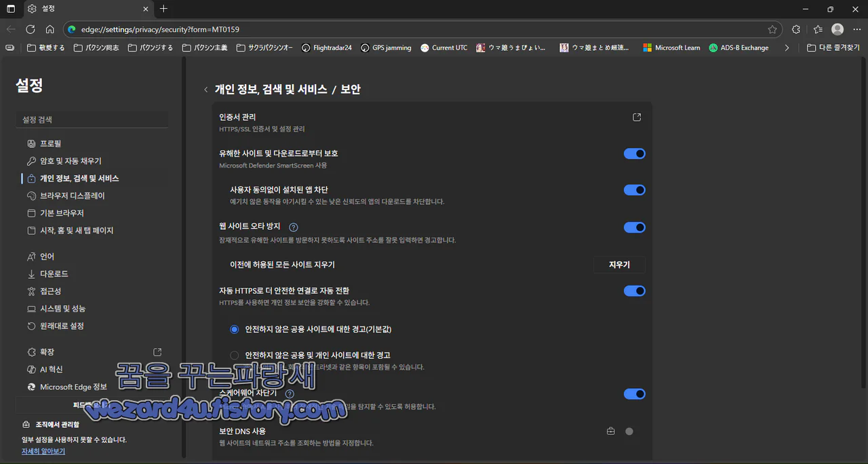Viewport: 868px width, 464px height.
Task: Click the help icon beside 웹 사이트 오타 방지
Action: pyautogui.click(x=294, y=227)
